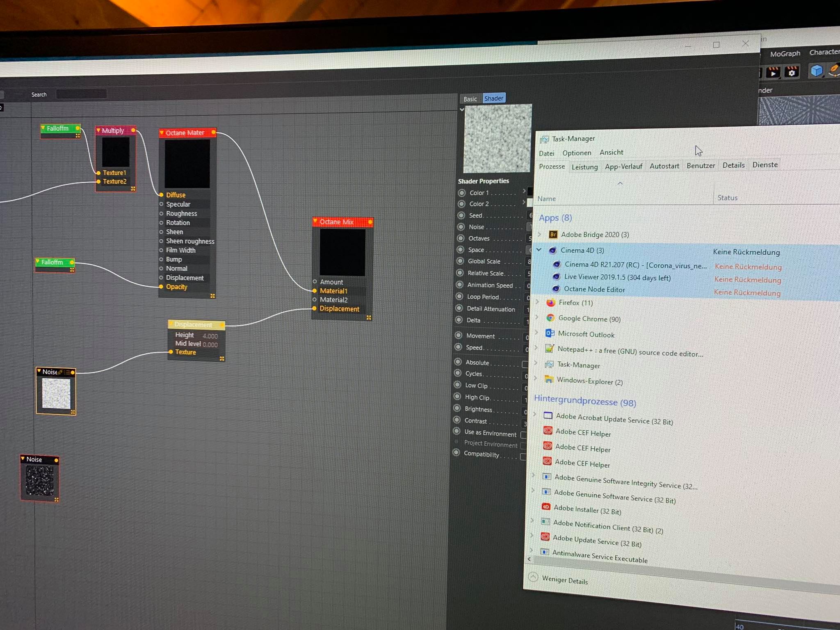
Task: Click the Google Chrome process icon
Action: click(x=550, y=318)
